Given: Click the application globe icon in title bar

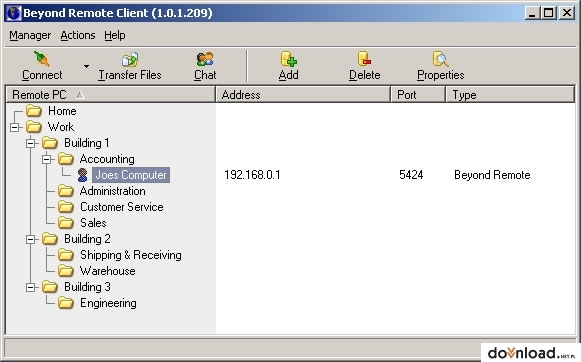Looking at the screenshot, I should pos(14,13).
